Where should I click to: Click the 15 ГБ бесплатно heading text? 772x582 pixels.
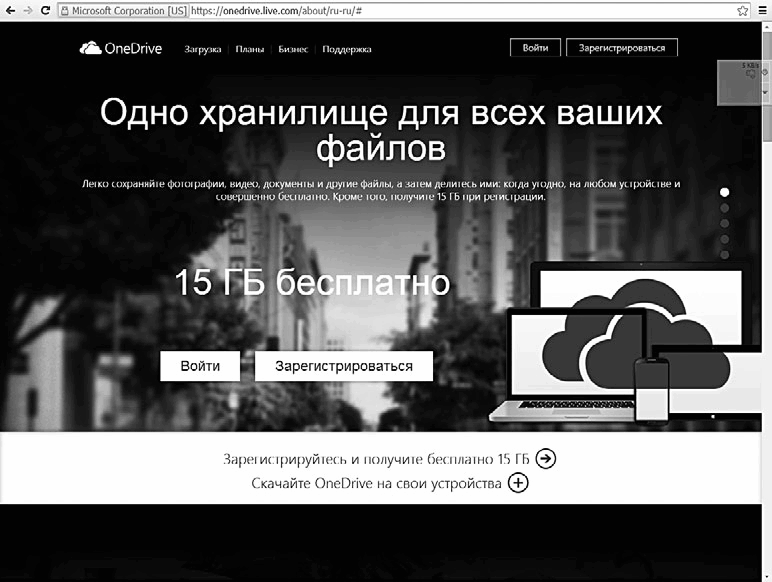coord(312,282)
